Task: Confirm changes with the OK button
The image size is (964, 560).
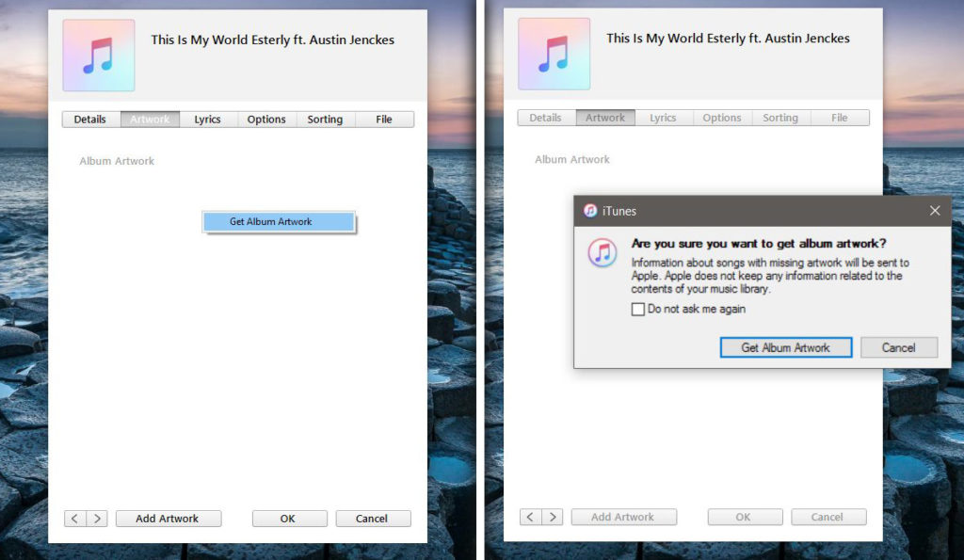Action: (x=289, y=518)
